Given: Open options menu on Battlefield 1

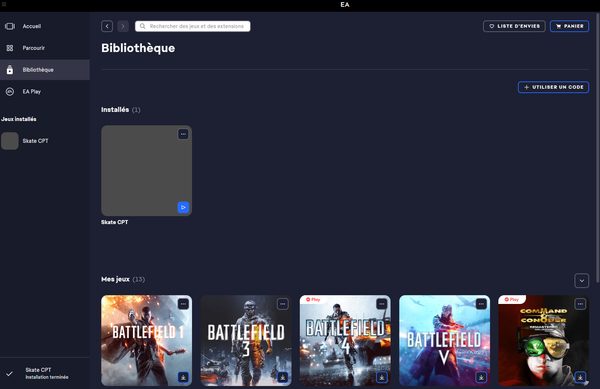Looking at the screenshot, I should click(x=183, y=304).
